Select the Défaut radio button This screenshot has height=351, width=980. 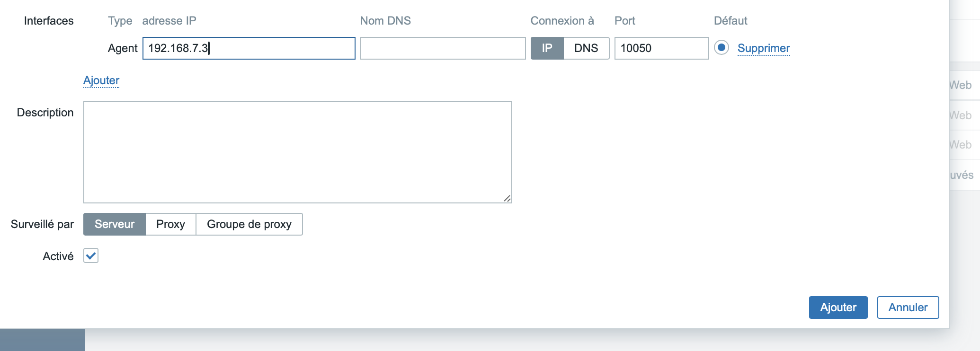click(721, 48)
